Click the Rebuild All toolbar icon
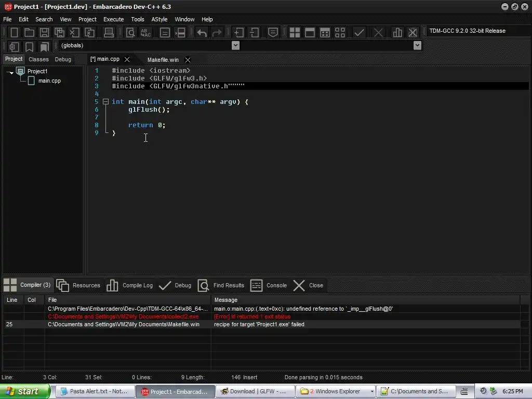 coord(340,33)
